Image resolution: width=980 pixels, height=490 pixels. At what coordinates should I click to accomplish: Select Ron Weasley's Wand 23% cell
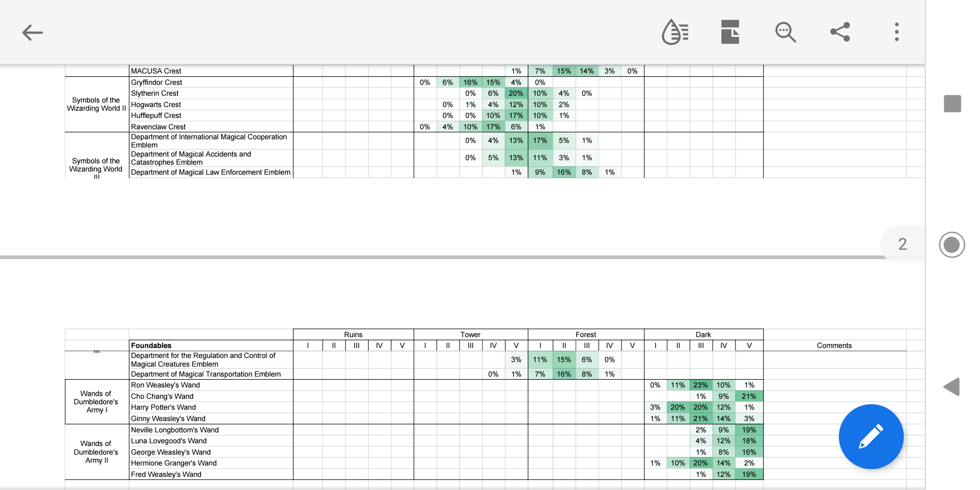click(701, 385)
